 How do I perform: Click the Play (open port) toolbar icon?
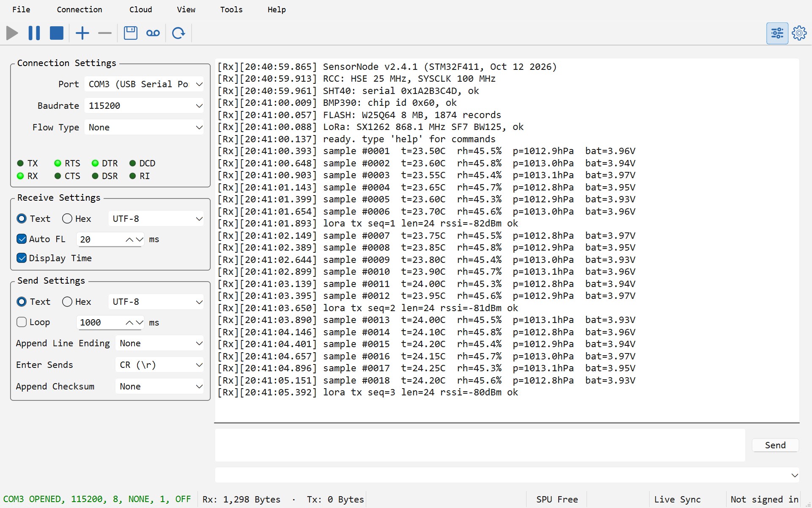click(12, 33)
